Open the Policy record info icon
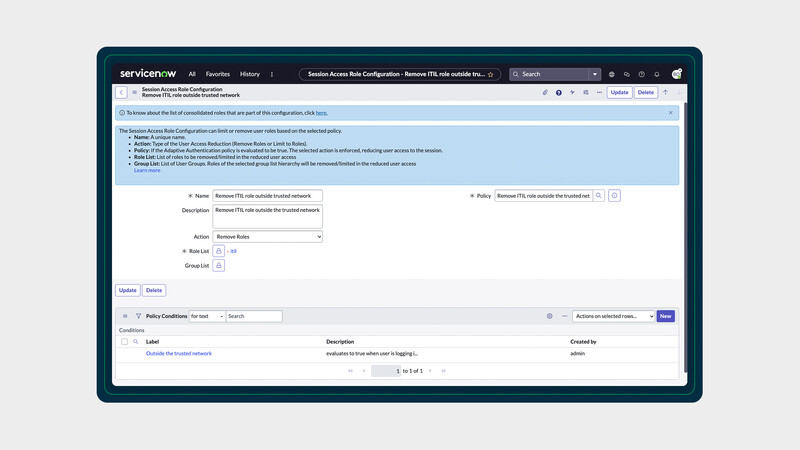The height and width of the screenshot is (450, 800). 614,196
